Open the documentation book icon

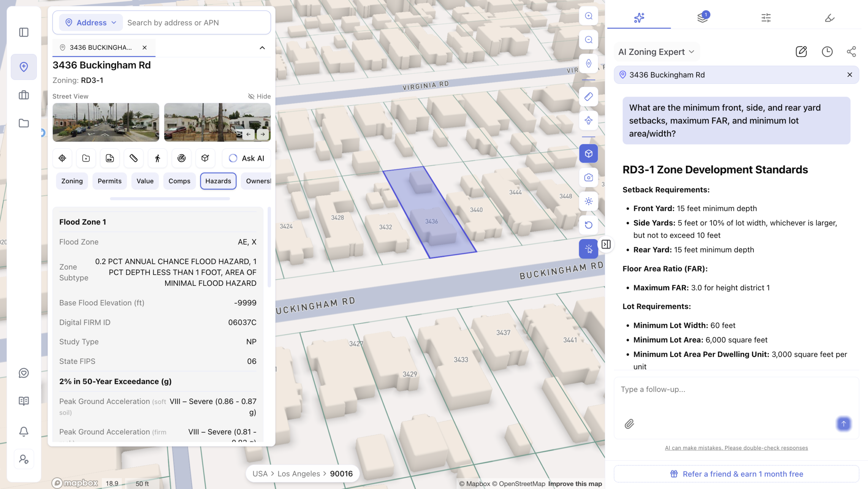(24, 401)
